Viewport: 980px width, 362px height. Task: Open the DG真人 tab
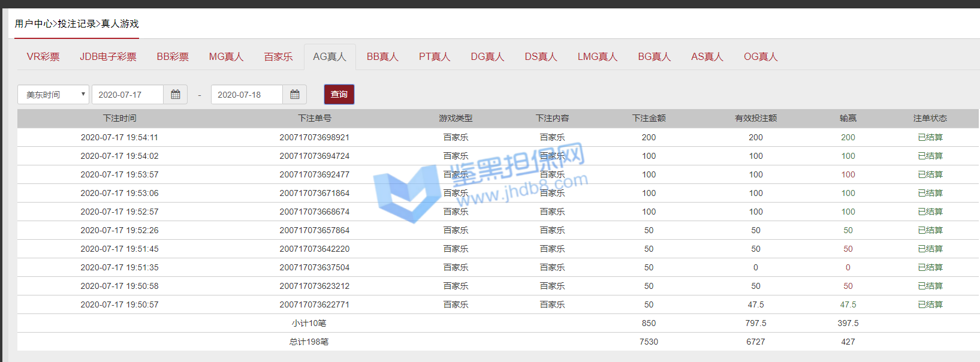[487, 57]
